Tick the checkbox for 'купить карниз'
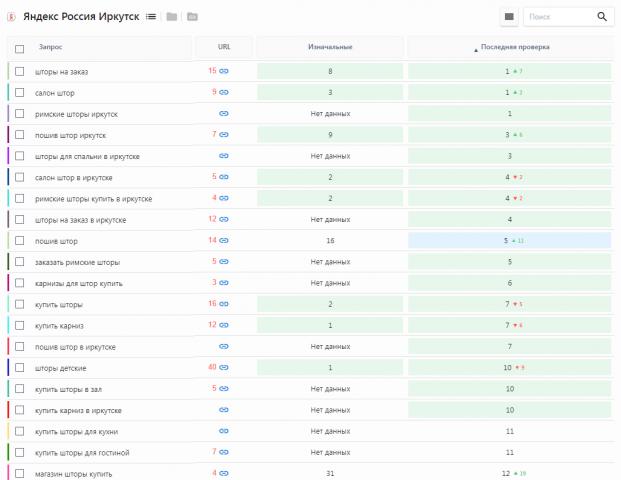Viewport: 621px width, 480px height. pos(19,325)
